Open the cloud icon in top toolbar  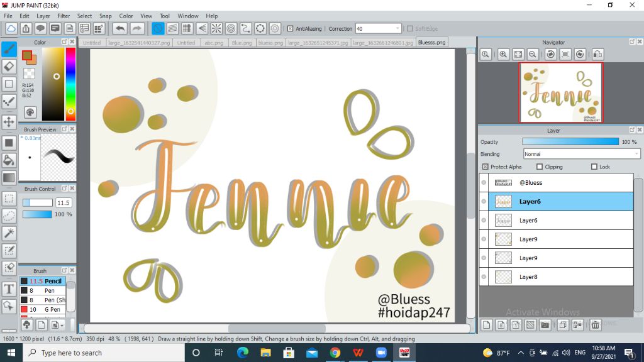point(11,28)
